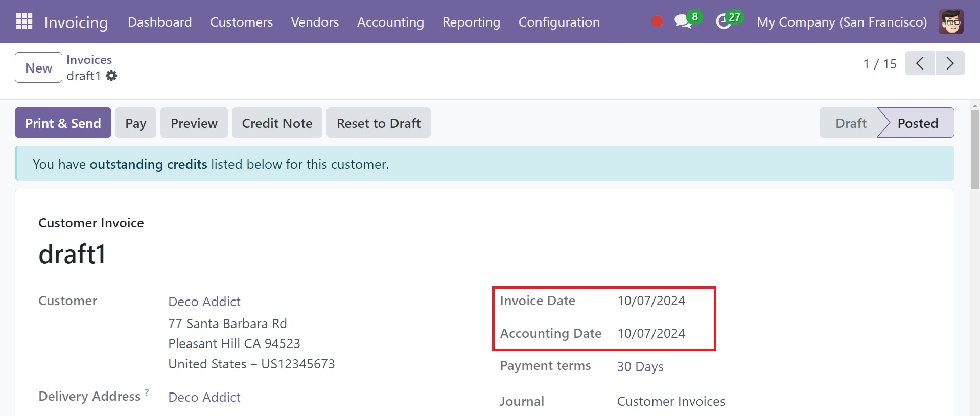This screenshot has width=980, height=416.
Task: Click the draft1 breadcrumb text
Action: [x=83, y=76]
